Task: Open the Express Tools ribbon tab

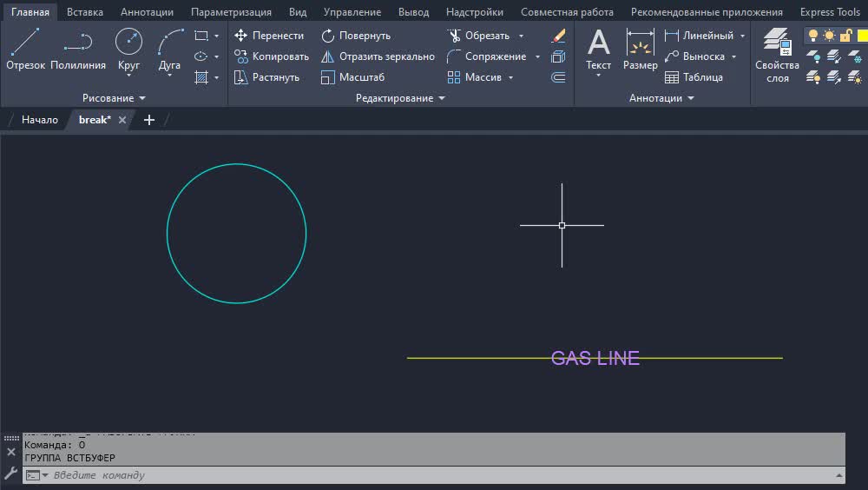Action: coord(830,11)
